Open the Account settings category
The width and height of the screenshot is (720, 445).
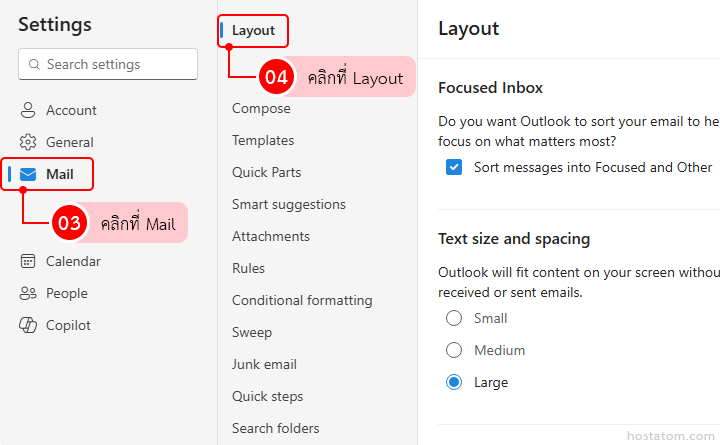coord(71,110)
